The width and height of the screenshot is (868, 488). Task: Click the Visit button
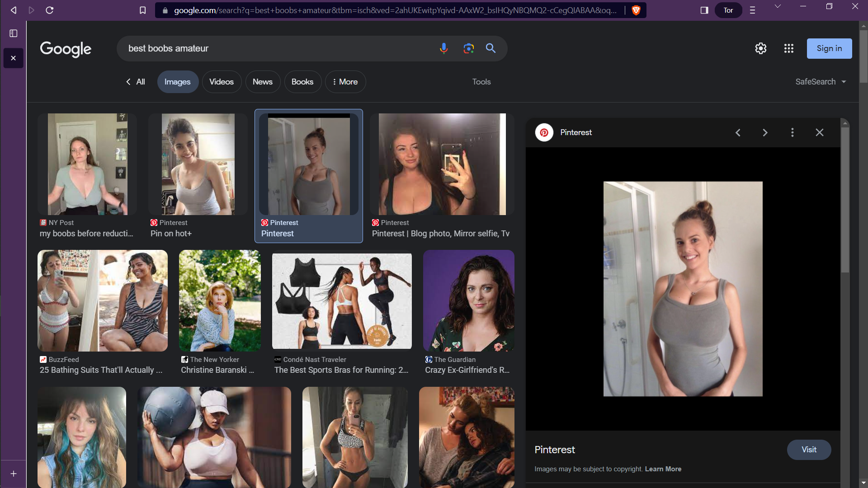(x=809, y=450)
